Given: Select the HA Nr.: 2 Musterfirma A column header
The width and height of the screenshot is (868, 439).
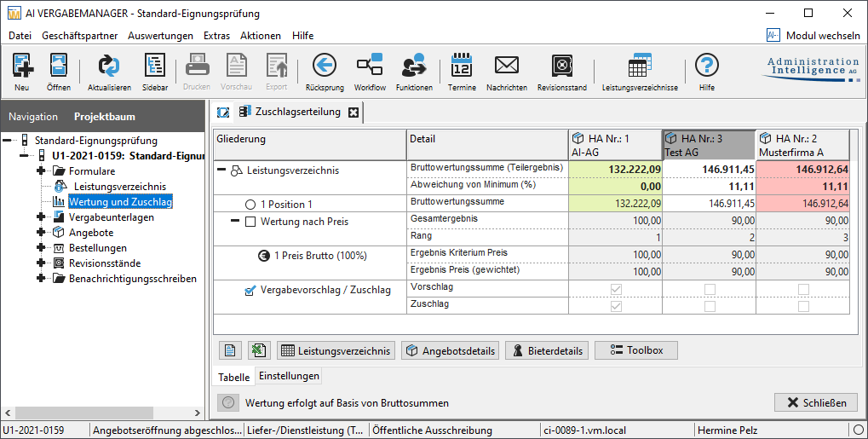Looking at the screenshot, I should 802,145.
